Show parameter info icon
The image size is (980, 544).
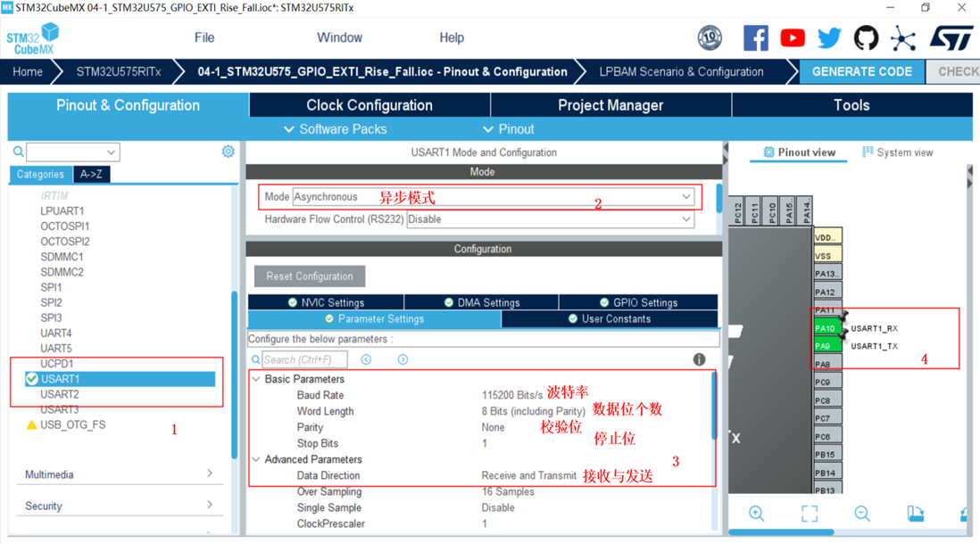699,359
